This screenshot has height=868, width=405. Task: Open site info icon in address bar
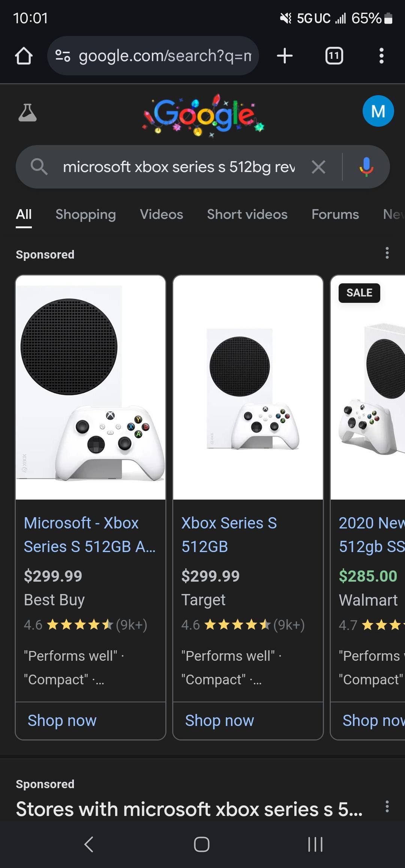pyautogui.click(x=63, y=56)
